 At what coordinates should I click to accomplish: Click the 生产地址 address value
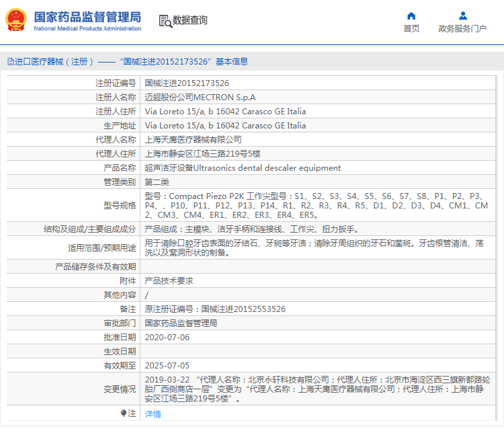(225, 126)
